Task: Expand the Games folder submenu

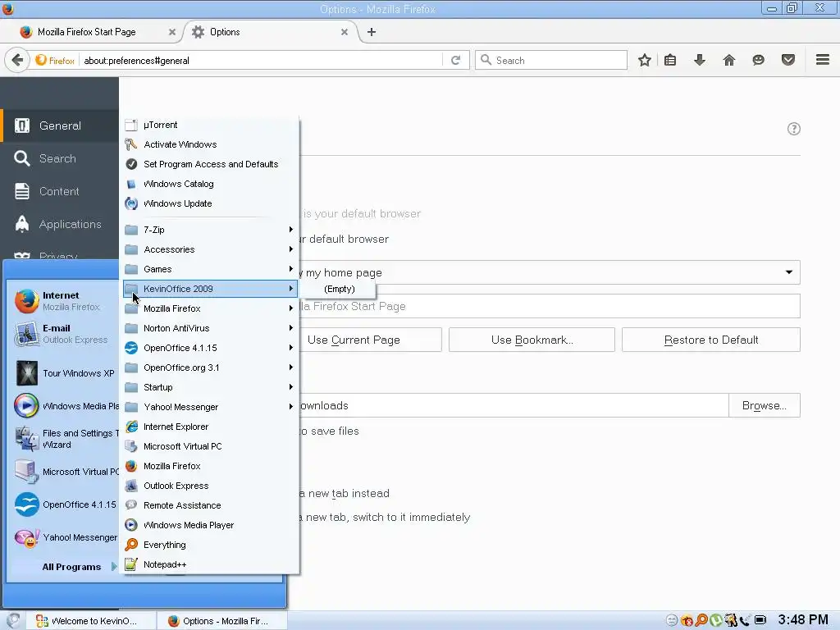Action: click(x=210, y=269)
